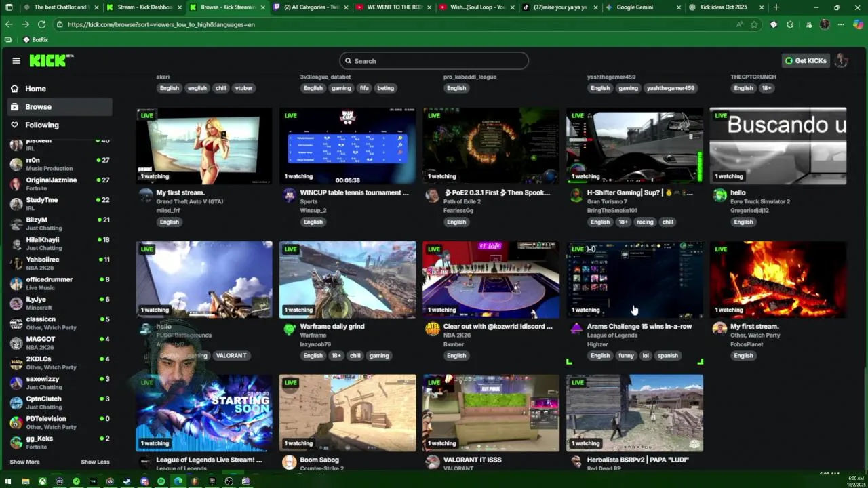
Task: Open BilzyM channel in sidebar
Action: [60, 224]
